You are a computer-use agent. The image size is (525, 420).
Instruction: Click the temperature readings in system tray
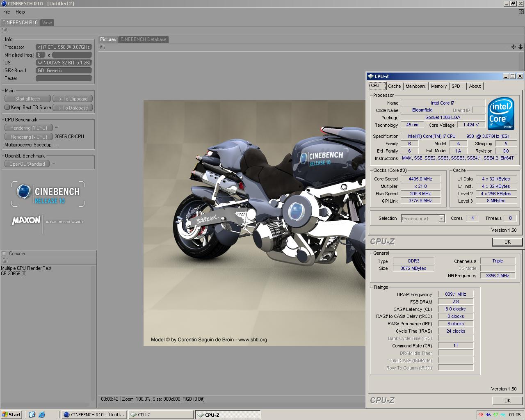[x=492, y=415]
